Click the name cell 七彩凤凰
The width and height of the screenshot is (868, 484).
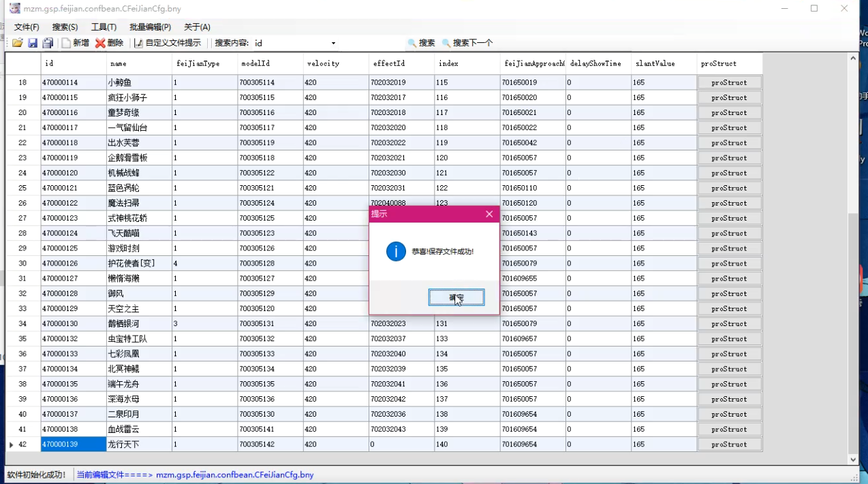coord(139,354)
